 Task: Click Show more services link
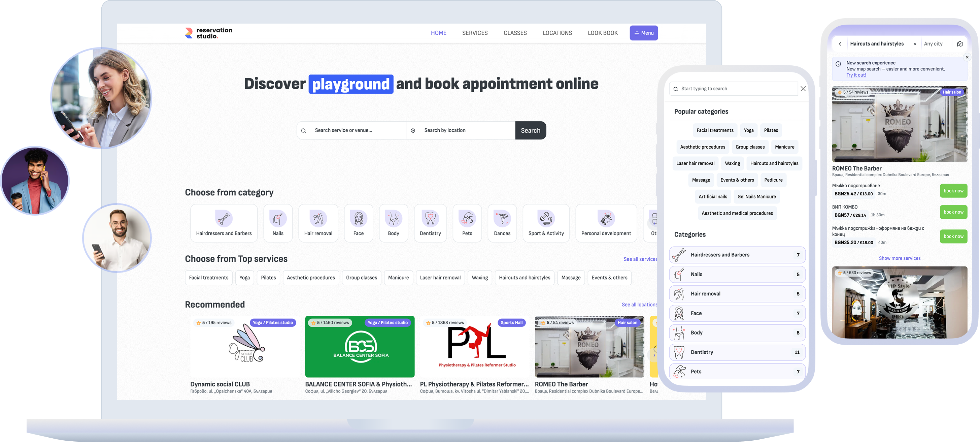click(899, 258)
